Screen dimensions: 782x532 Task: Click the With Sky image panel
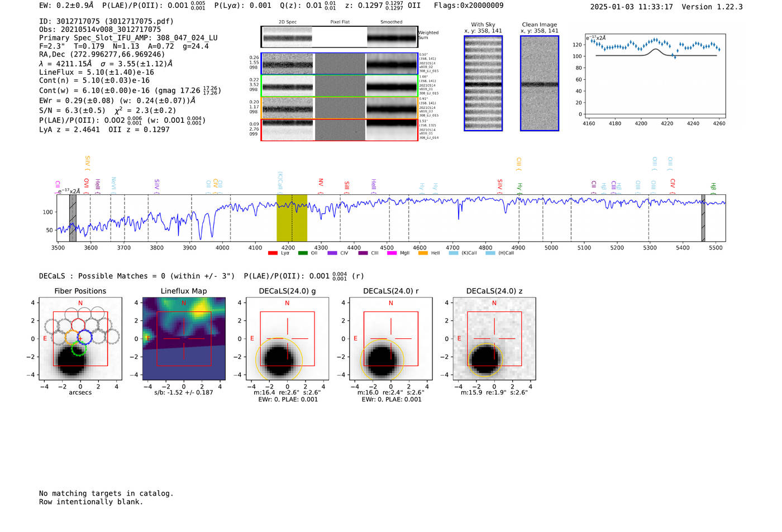[x=483, y=83]
